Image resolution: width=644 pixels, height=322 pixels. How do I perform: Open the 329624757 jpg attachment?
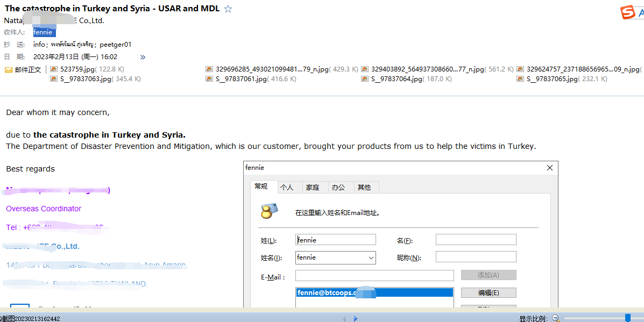pyautogui.click(x=579, y=69)
